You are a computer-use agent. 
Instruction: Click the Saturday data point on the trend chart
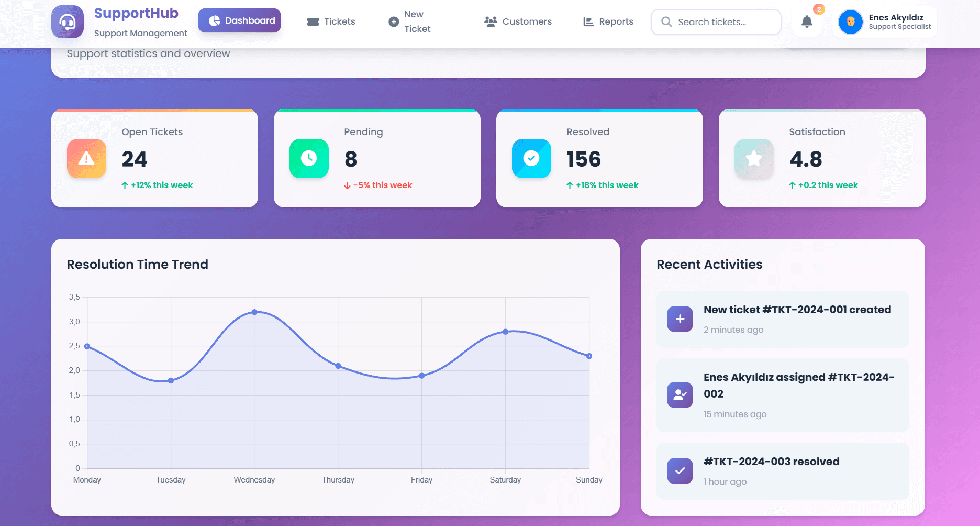pos(505,332)
